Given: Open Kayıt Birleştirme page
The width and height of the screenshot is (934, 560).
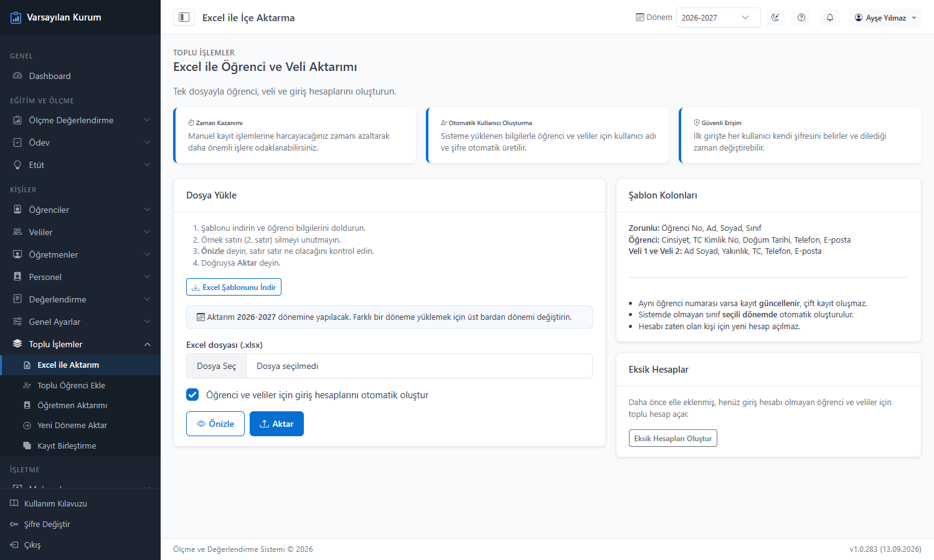Looking at the screenshot, I should tap(80, 446).
